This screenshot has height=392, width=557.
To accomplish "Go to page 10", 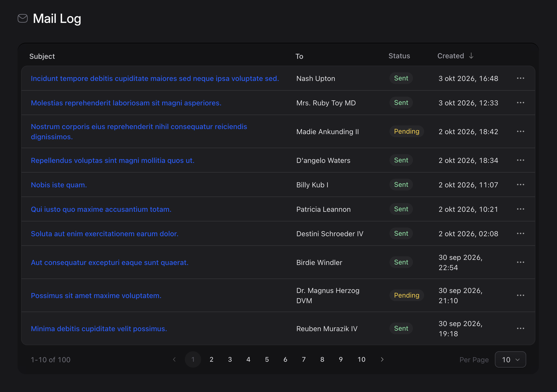I will click(x=361, y=359).
